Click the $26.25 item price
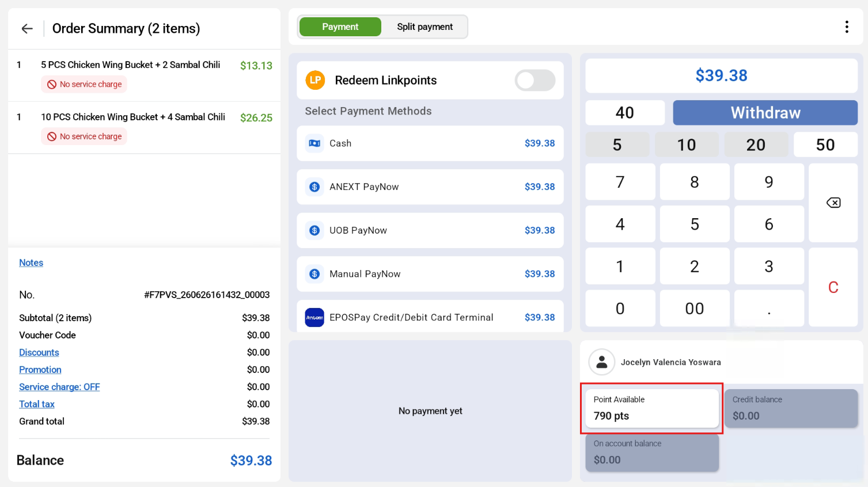Screen dimensions: 868x487 pos(256,117)
